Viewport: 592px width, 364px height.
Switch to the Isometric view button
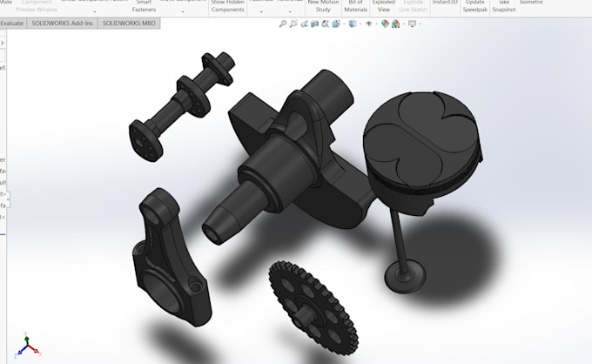point(532,3)
